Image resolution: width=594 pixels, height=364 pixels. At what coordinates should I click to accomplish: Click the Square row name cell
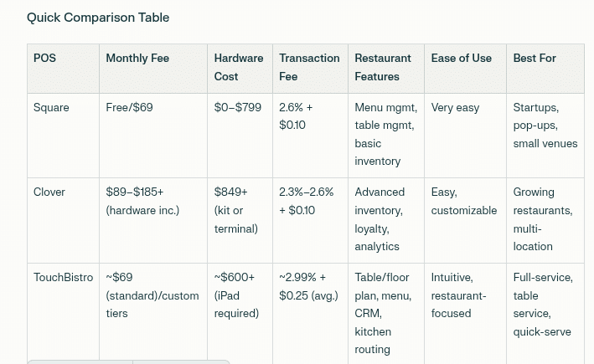64,136
